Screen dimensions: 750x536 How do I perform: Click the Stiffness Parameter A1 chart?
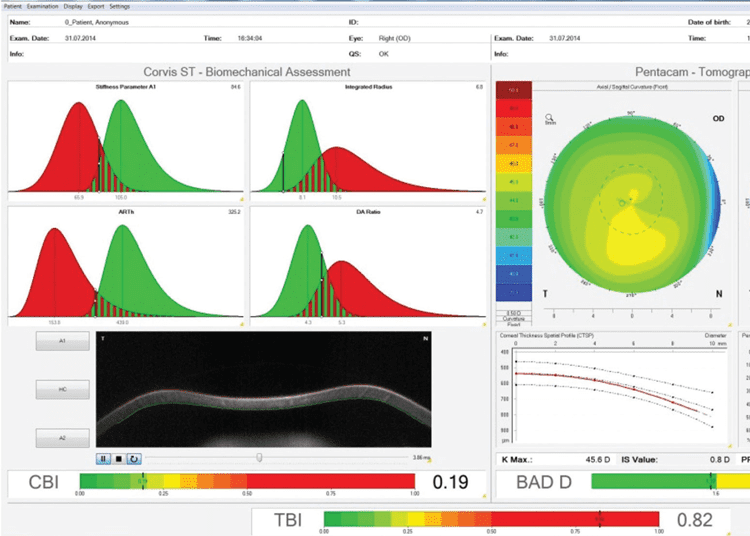126,140
